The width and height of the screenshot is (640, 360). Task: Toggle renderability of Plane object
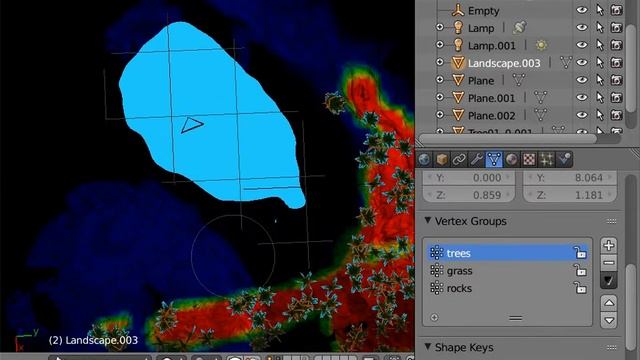(x=616, y=80)
